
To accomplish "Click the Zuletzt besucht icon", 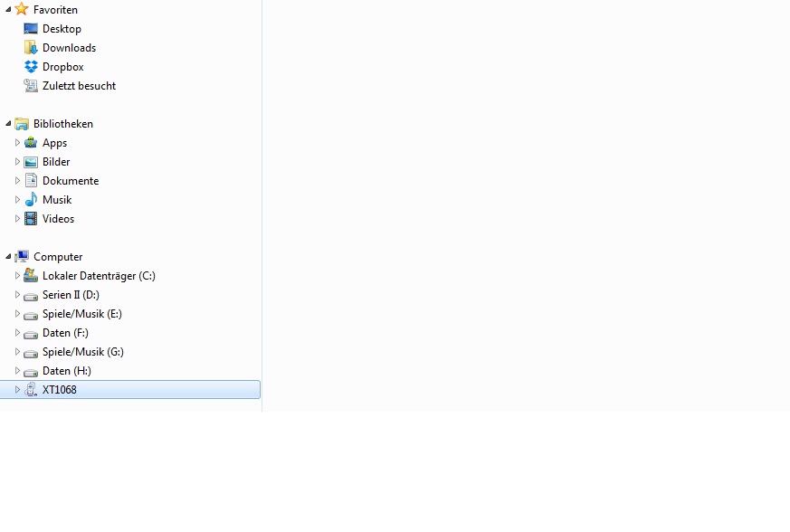I will [x=31, y=86].
